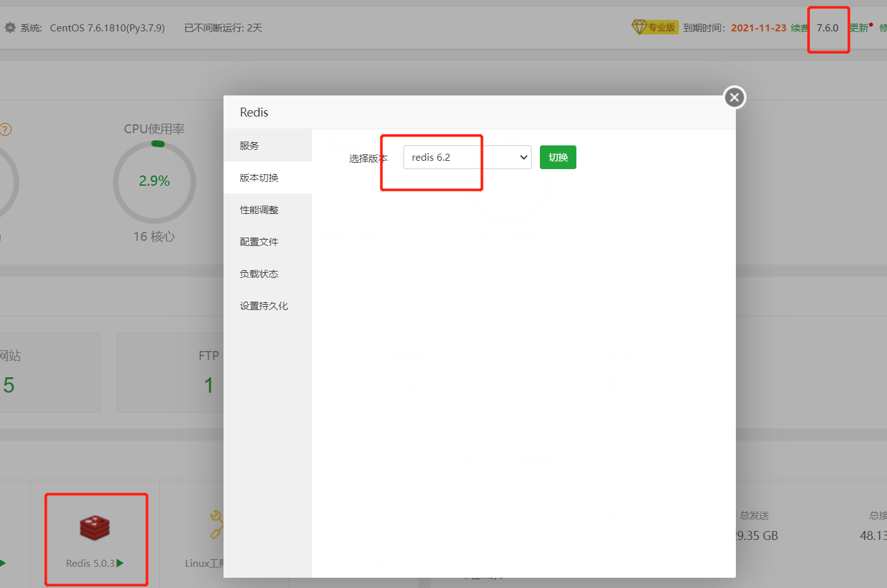This screenshot has width=887, height=588.
Task: Click the 已不间断运行: 2天 uptime text
Action: pos(224,28)
